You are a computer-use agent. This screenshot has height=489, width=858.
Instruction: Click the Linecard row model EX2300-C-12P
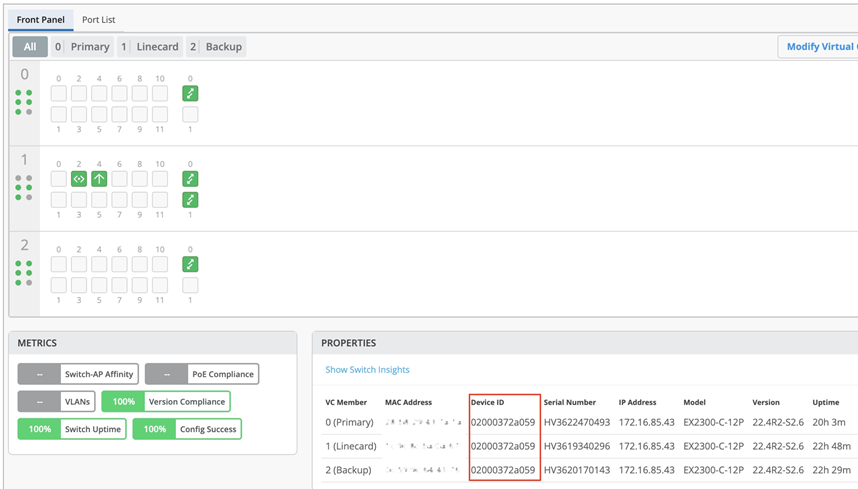[714, 446]
